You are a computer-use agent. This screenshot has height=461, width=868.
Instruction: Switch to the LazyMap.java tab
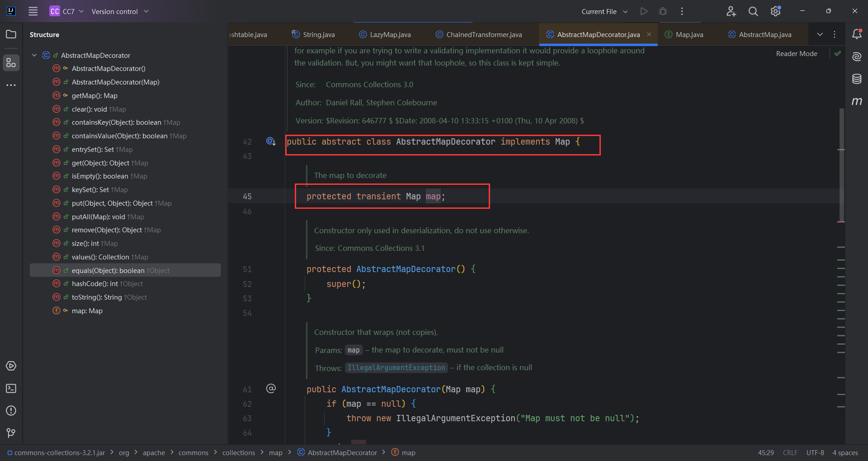[x=385, y=34]
